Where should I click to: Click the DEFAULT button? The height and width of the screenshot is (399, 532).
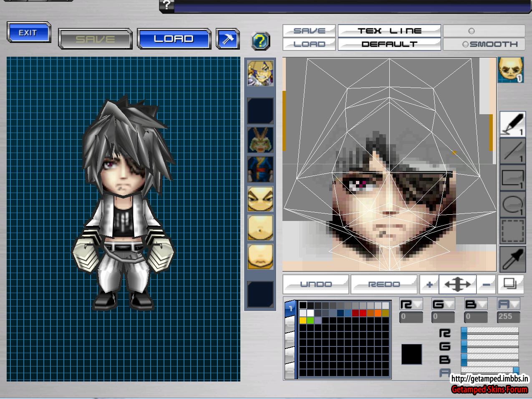coord(389,44)
